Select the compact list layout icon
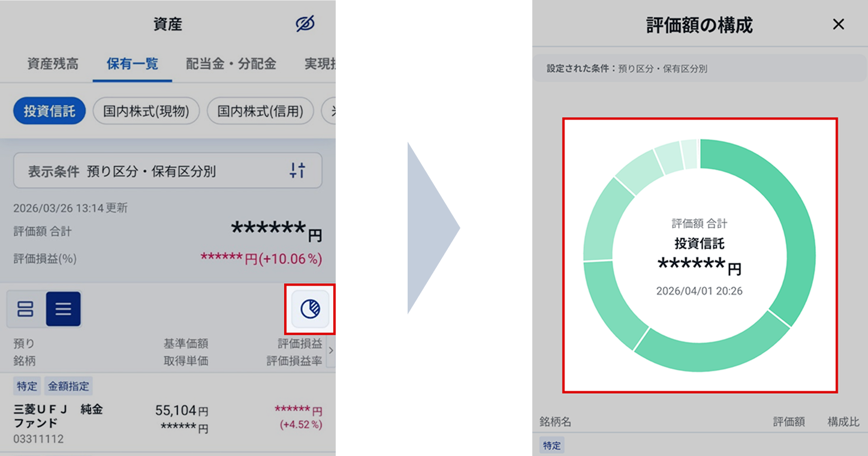 pos(64,309)
